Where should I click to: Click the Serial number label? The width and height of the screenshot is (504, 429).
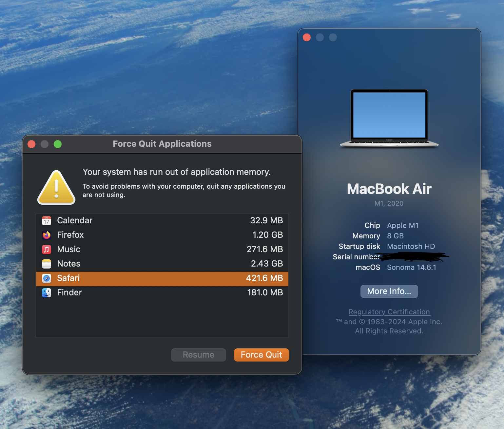[357, 257]
